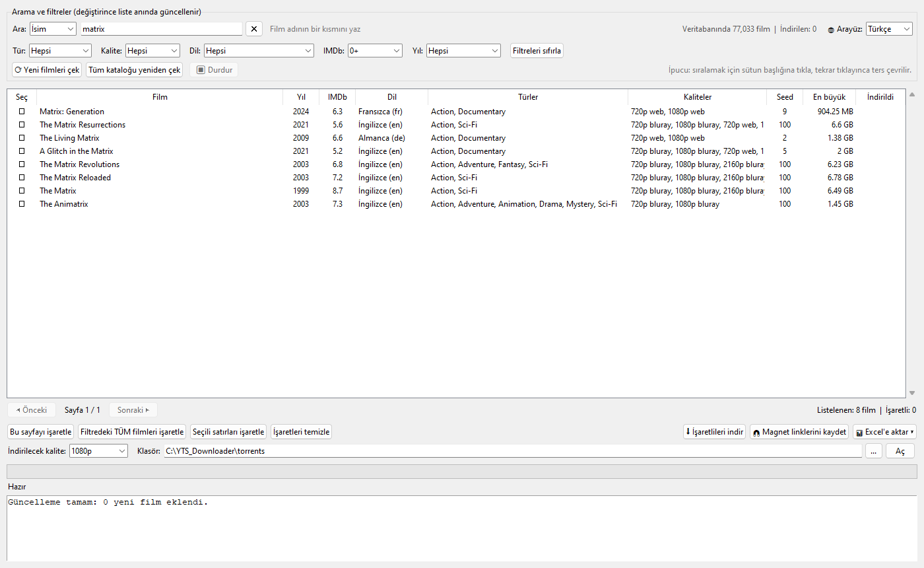This screenshot has width=924, height=568.
Task: Click Bu sayfayı işaretle button
Action: point(40,432)
